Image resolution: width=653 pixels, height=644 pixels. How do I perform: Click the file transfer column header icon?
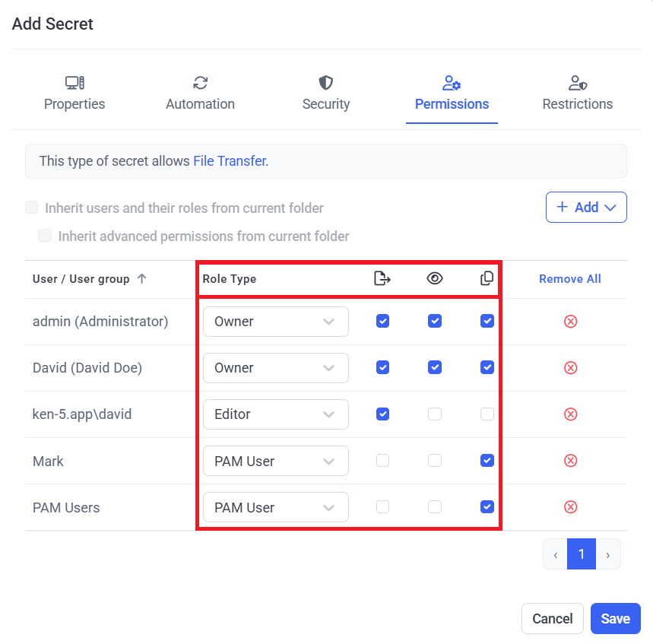(382, 279)
